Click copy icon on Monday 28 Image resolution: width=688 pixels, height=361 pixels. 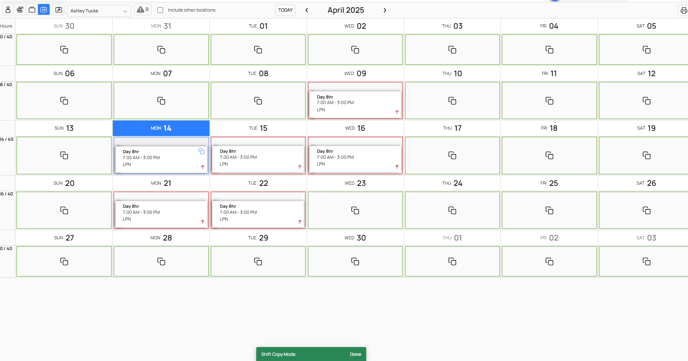click(x=161, y=261)
